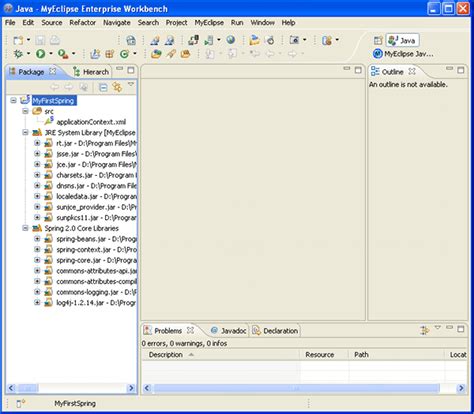Open the dropdown arrow beside the Run button

(x=51, y=53)
